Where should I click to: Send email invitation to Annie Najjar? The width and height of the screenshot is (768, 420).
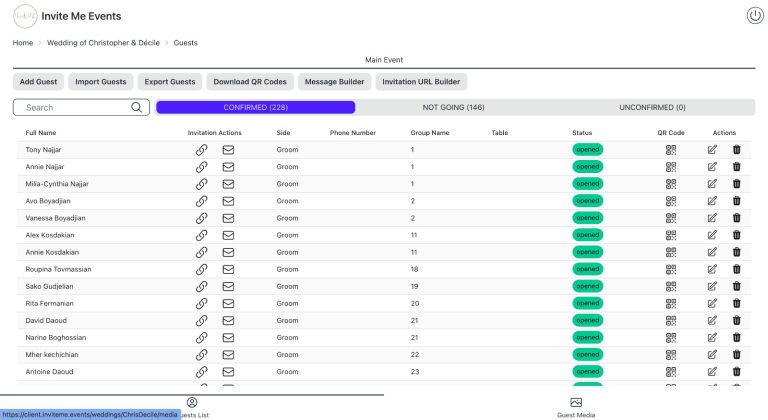click(x=228, y=167)
